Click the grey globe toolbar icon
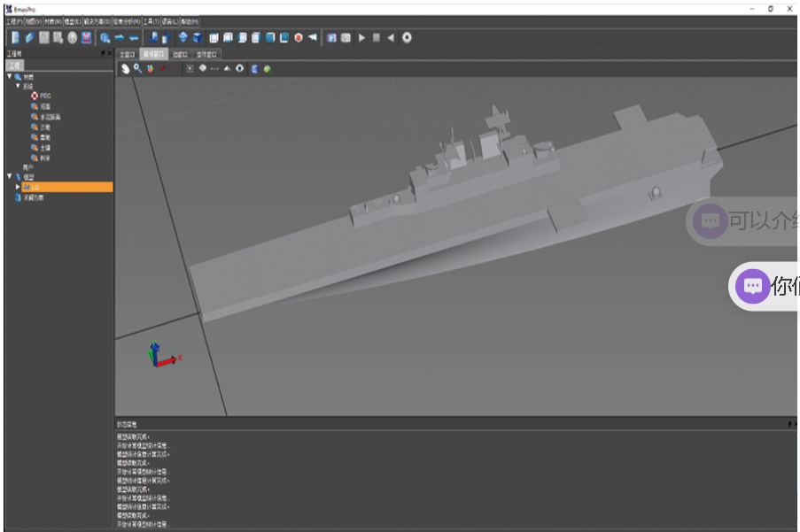Image resolution: width=800 pixels, height=532 pixels. pos(73,38)
